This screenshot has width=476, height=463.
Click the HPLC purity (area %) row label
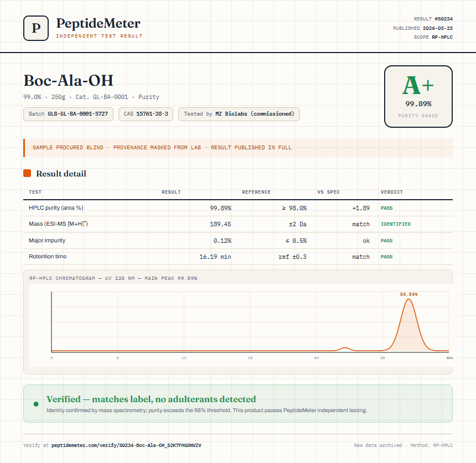click(x=56, y=208)
